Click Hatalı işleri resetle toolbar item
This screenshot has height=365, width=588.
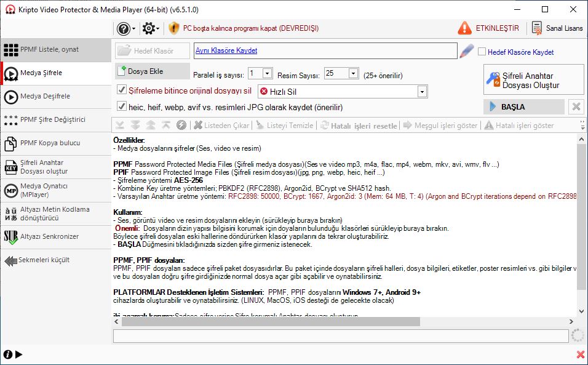pyautogui.click(x=359, y=126)
